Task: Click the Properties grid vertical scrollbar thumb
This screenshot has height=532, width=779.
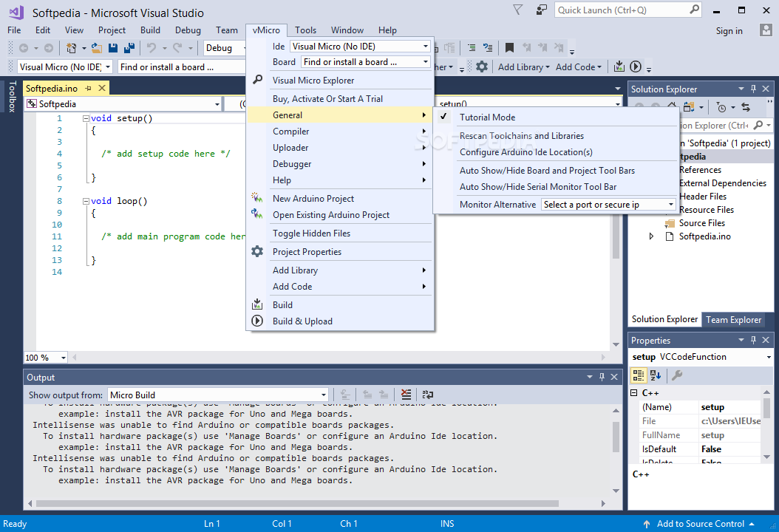Action: (x=767, y=409)
